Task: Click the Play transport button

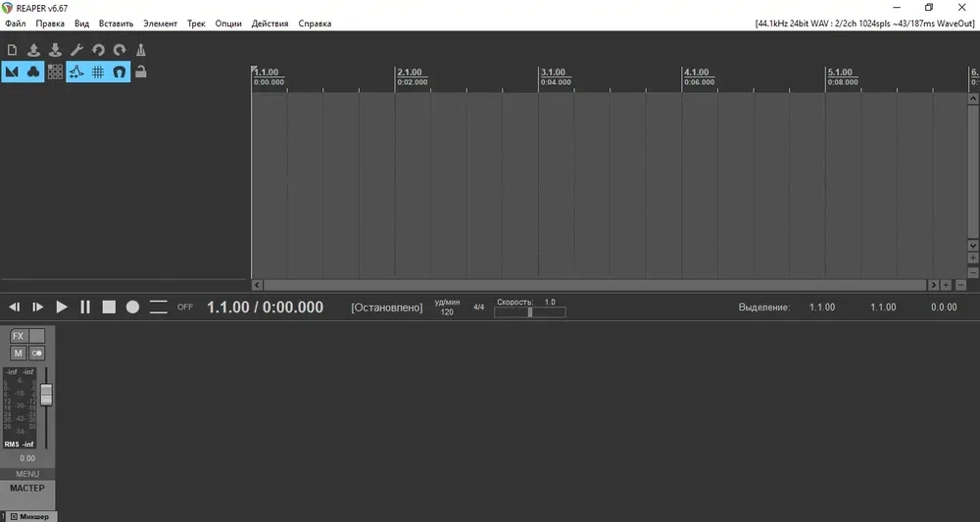Action: pos(61,307)
